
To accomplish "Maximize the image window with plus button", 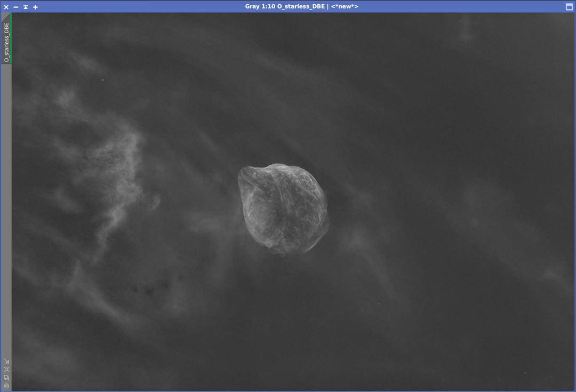I will point(35,7).
